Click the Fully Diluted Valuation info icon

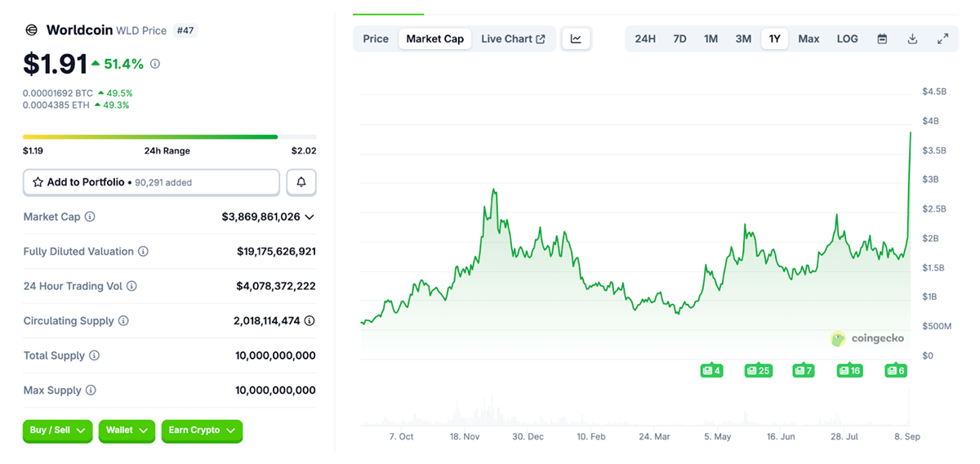click(x=143, y=252)
